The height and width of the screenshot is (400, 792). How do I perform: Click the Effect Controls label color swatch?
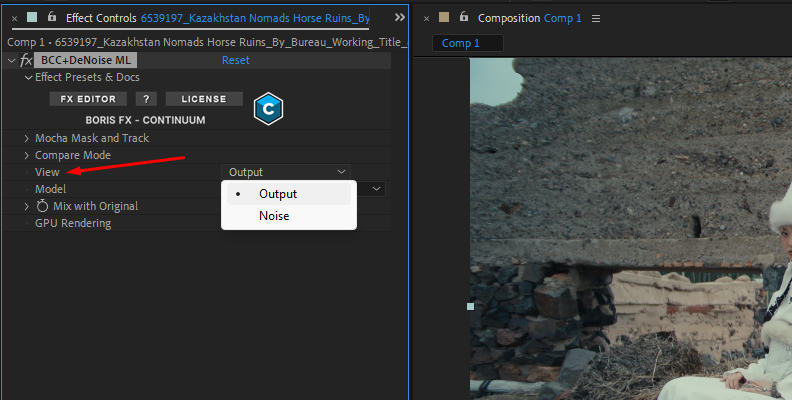click(x=33, y=18)
